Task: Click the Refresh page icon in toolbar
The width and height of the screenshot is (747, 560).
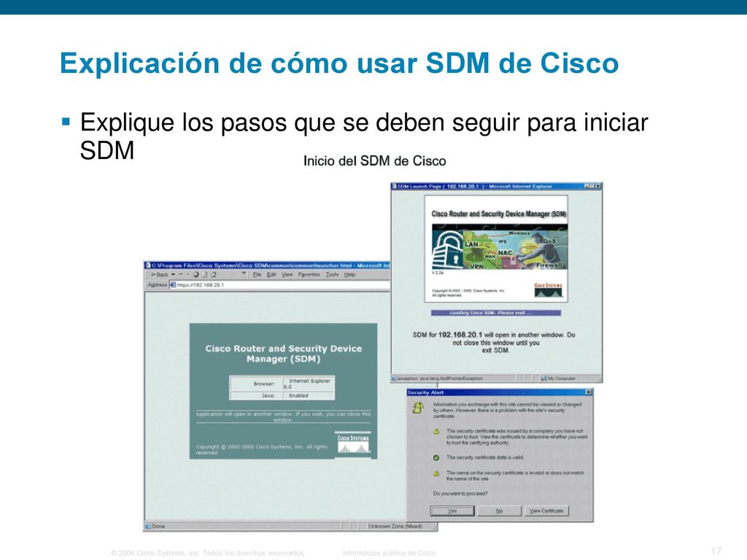Action: pyautogui.click(x=204, y=275)
